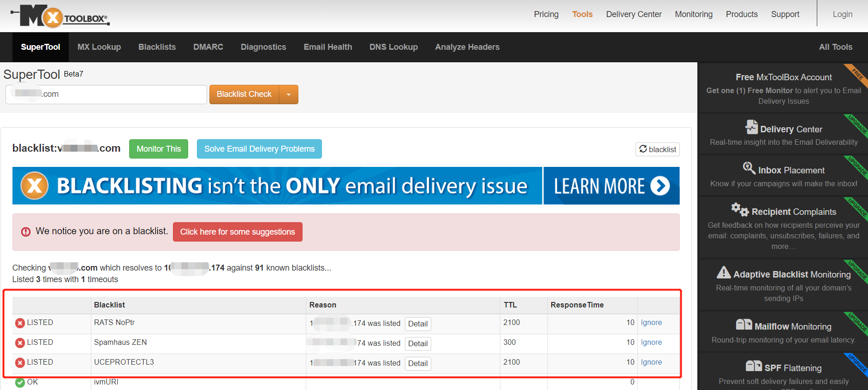Click the Monitor This button
The image size is (868, 390).
click(159, 149)
